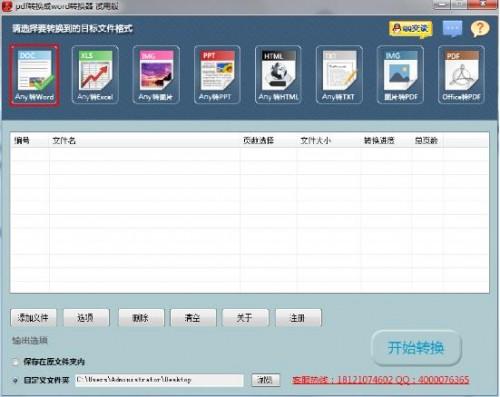Click the Browse button beside output path
This screenshot has width=500, height=397.
pos(265,380)
